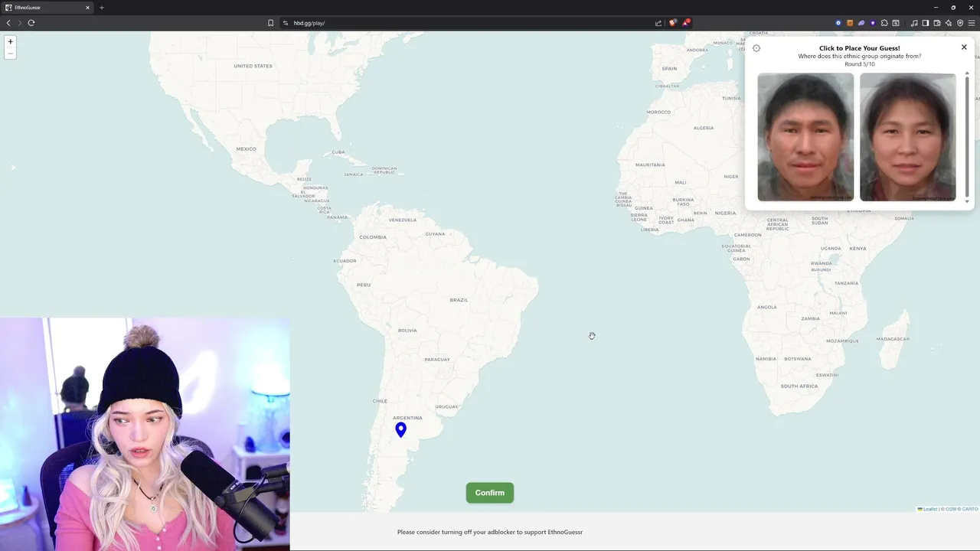
Task: Click the Peru map label
Action: 364,285
